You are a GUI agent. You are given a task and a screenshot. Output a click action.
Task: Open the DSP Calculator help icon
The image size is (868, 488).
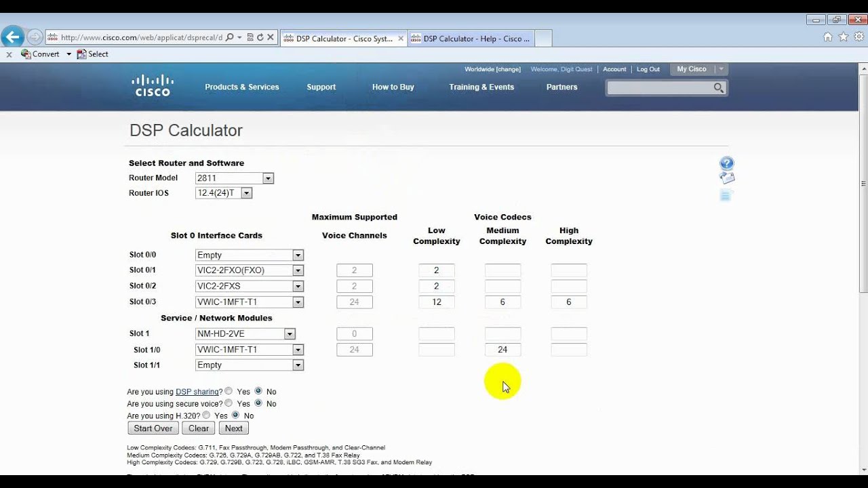[726, 163]
